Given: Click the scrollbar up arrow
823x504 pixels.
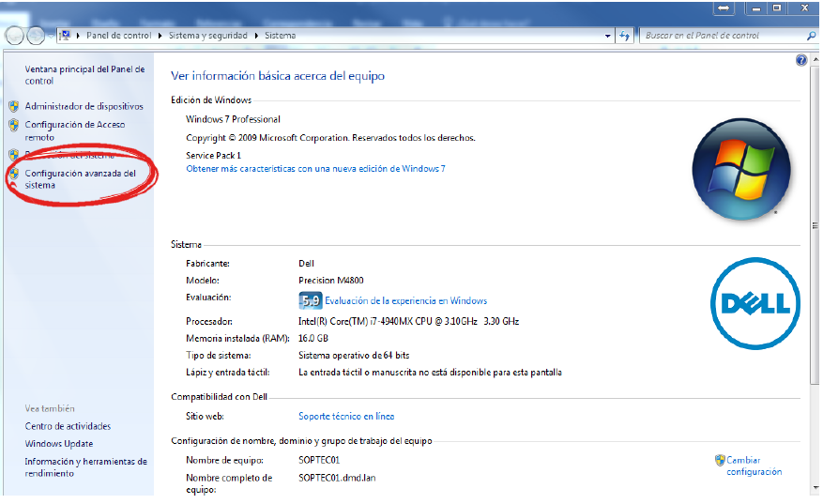Looking at the screenshot, I should pyautogui.click(x=815, y=59).
